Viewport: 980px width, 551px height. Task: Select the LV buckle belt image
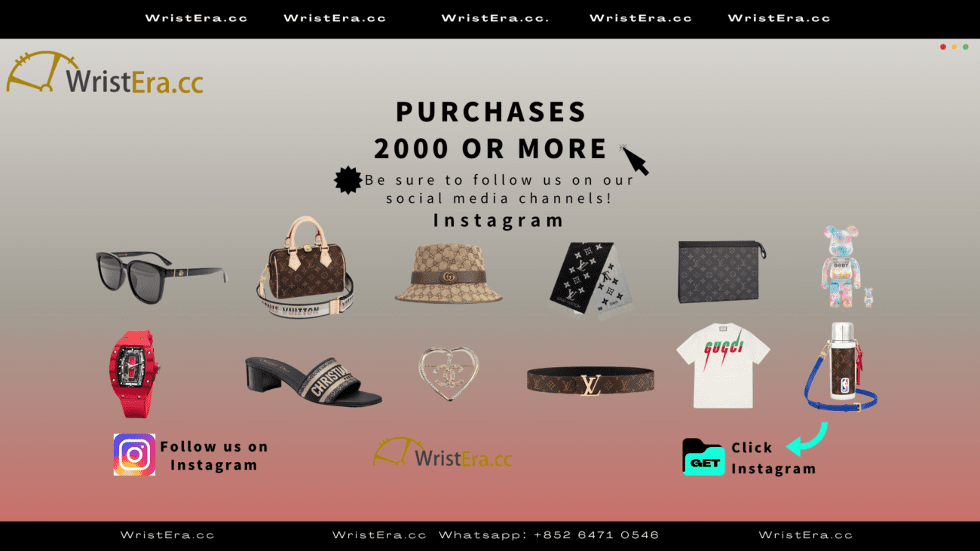[x=590, y=381]
